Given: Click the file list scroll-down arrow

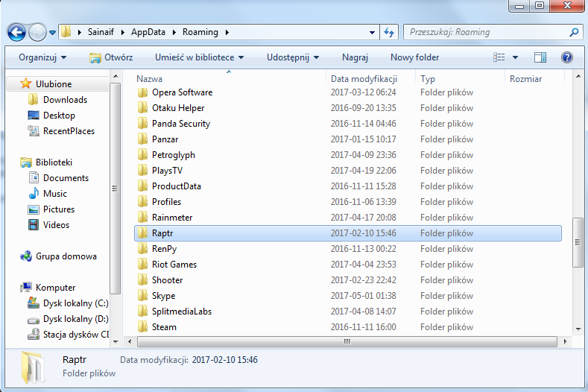Looking at the screenshot, I should pyautogui.click(x=578, y=329).
